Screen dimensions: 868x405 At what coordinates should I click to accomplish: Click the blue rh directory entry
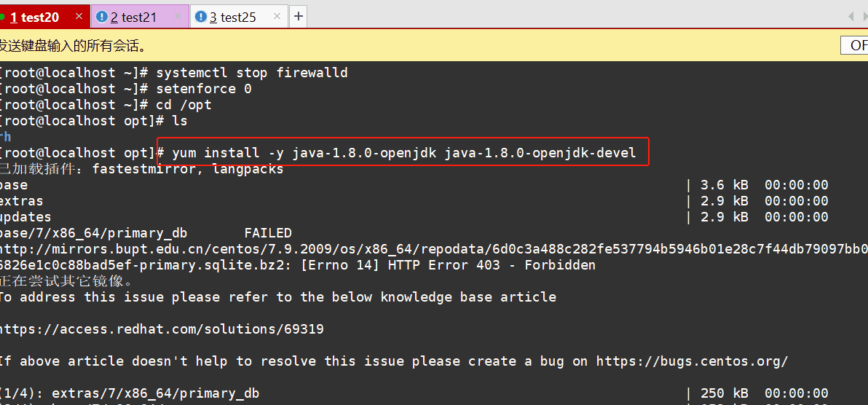tap(5, 137)
